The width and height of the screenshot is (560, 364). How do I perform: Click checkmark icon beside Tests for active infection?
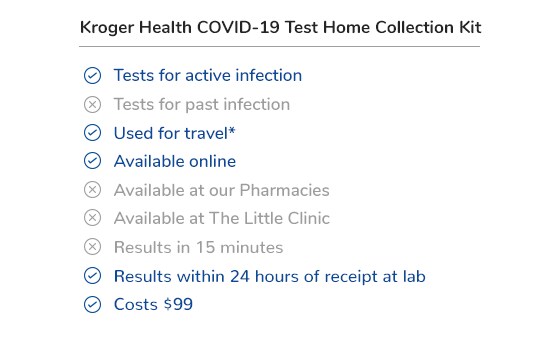click(x=92, y=75)
